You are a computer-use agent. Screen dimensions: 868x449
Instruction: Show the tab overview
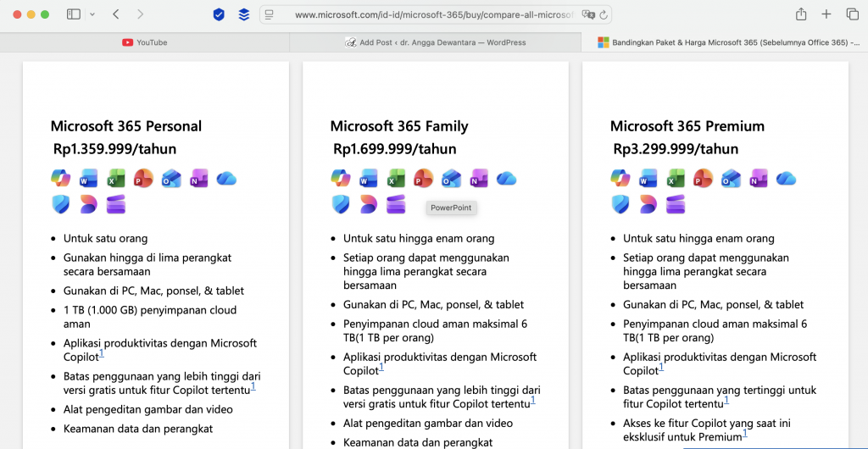pyautogui.click(x=852, y=14)
